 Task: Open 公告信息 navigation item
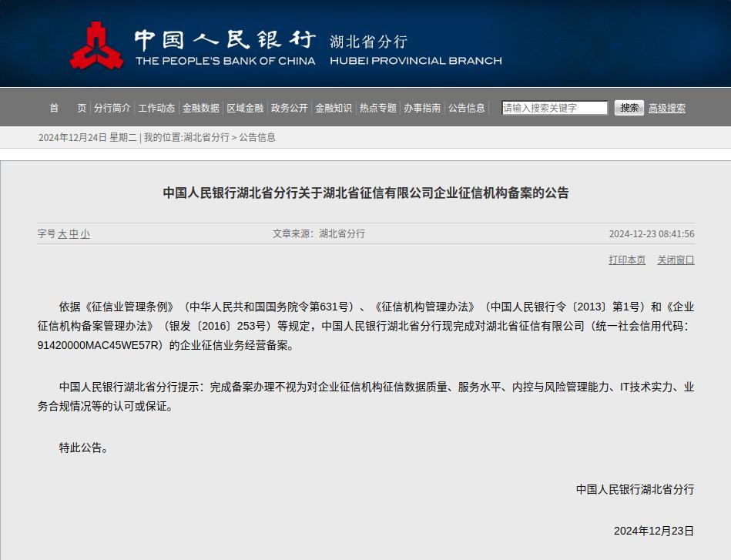467,108
